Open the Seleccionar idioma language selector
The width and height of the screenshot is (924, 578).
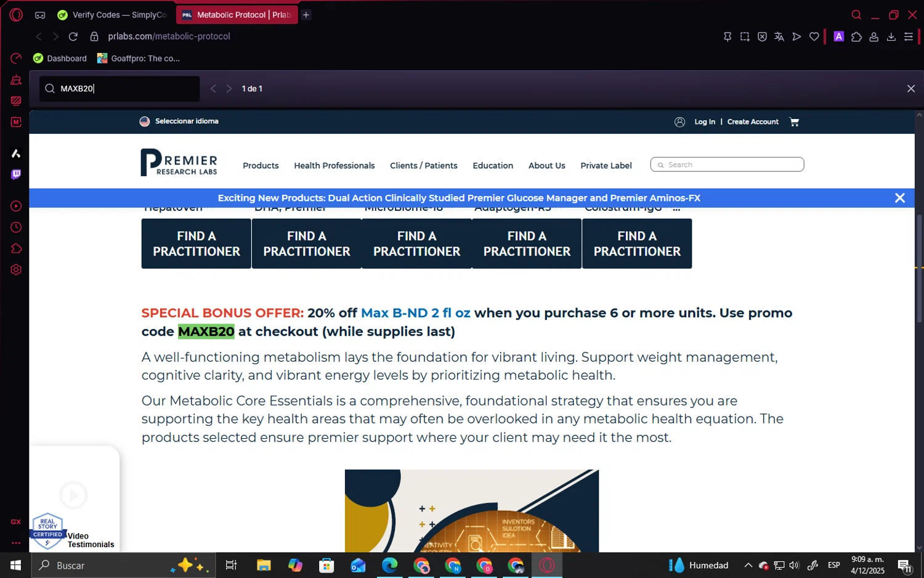tap(179, 121)
